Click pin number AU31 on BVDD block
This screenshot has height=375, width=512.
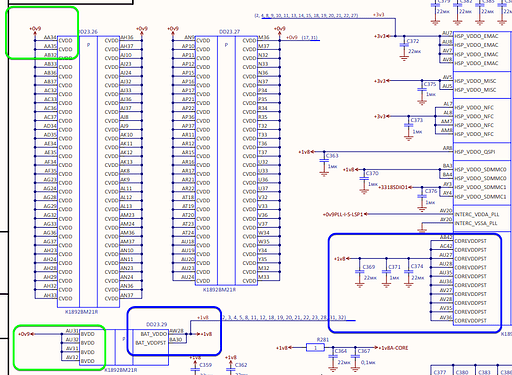tap(72, 331)
